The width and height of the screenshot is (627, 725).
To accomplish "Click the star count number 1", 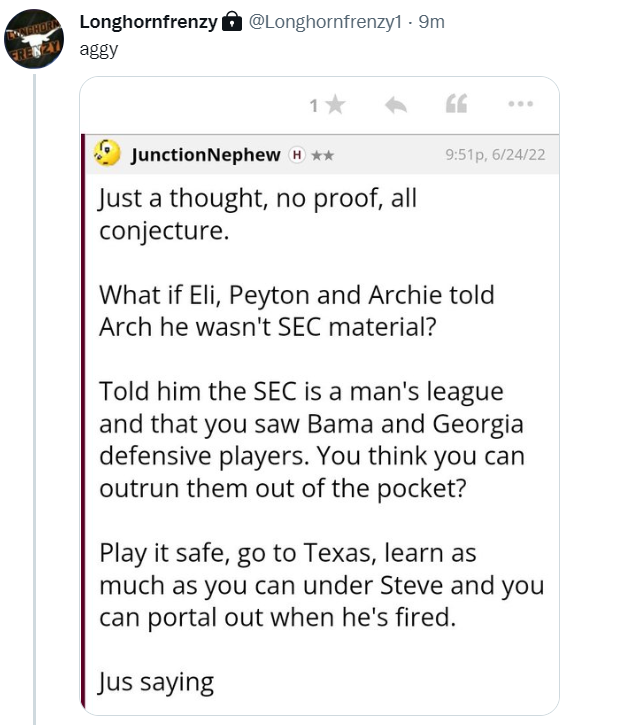I will pos(313,105).
